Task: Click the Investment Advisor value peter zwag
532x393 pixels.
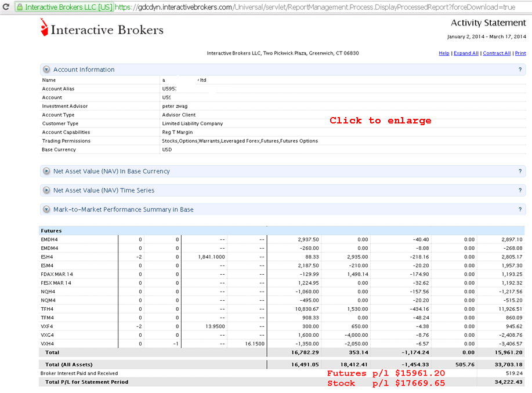Action: [175, 106]
